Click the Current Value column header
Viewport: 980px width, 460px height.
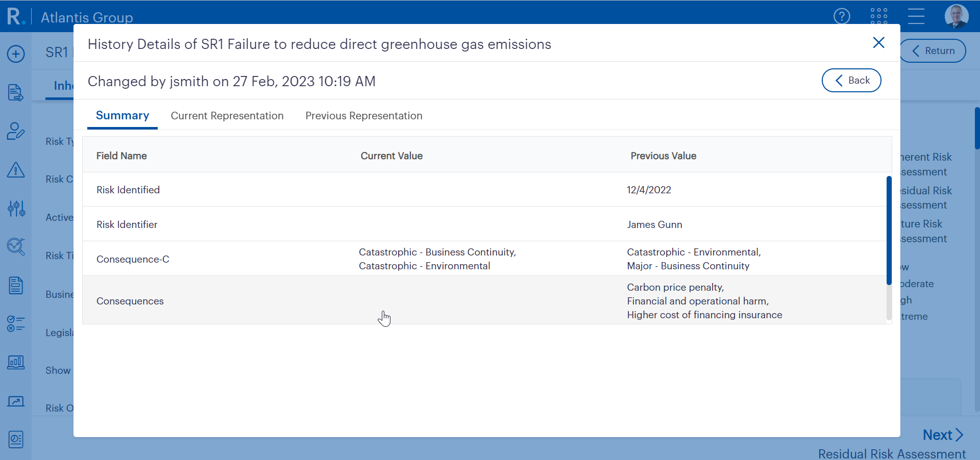(x=391, y=156)
